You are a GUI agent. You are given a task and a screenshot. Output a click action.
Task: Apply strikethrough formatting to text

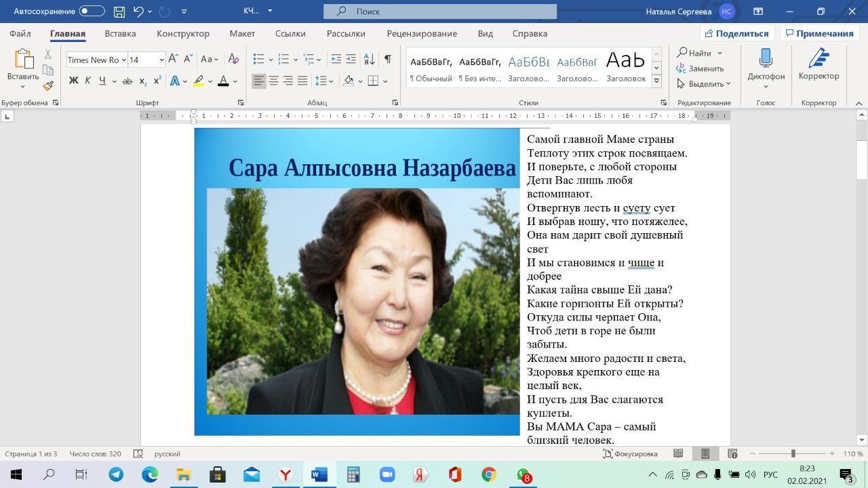(x=127, y=81)
